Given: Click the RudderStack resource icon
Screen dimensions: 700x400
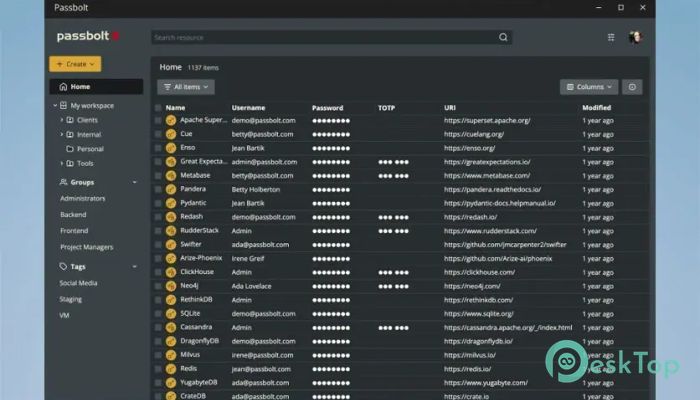Looking at the screenshot, I should [x=171, y=231].
